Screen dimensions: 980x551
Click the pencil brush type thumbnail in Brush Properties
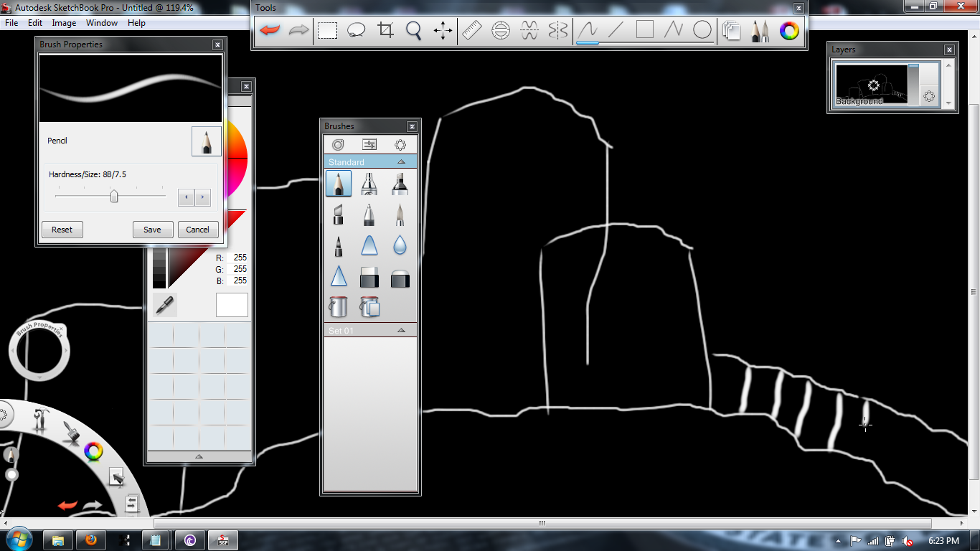(x=207, y=141)
